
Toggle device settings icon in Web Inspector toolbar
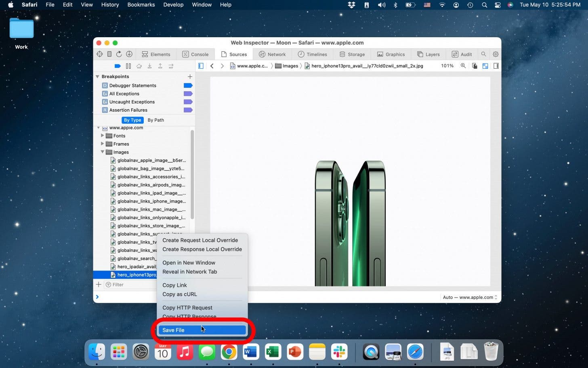[109, 54]
